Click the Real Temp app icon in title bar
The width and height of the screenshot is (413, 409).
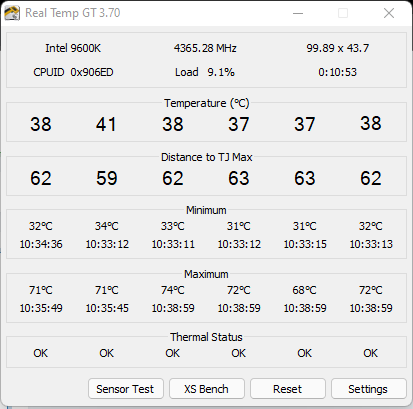[12, 13]
